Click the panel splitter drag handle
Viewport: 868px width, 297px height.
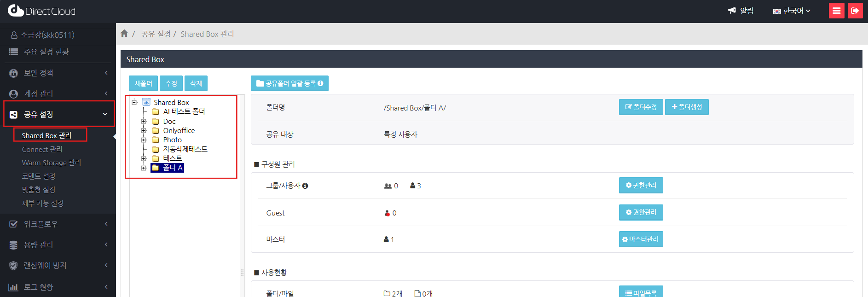242,273
